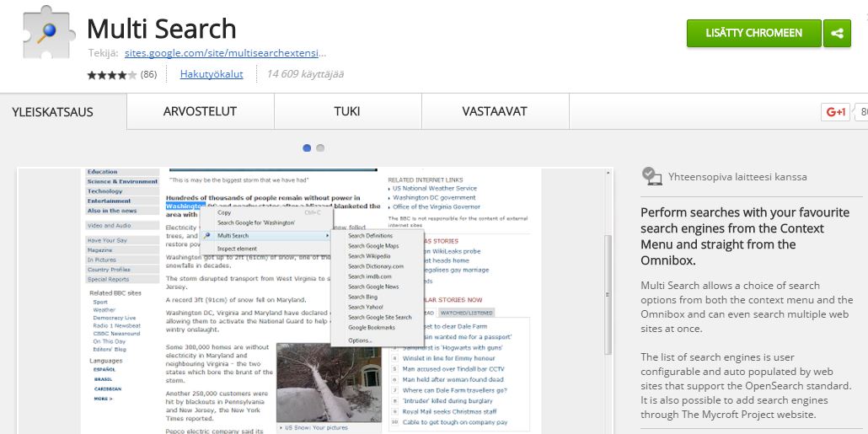Click the G+1 button

tap(835, 112)
